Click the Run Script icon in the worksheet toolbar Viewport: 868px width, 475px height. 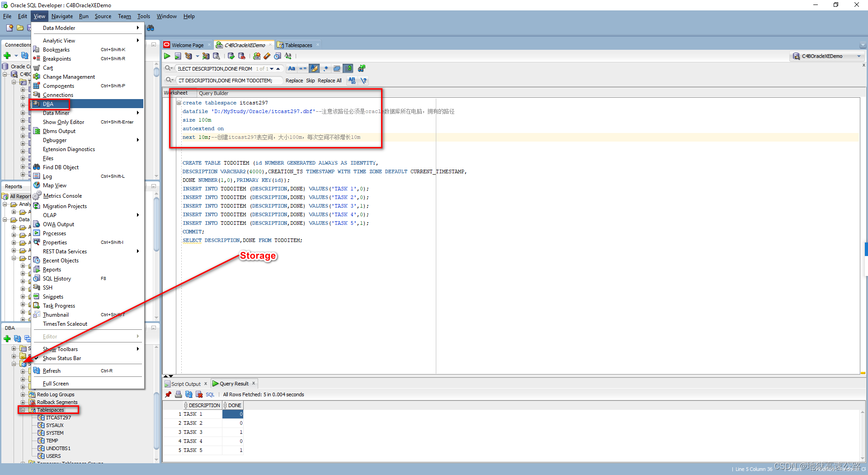(x=178, y=56)
